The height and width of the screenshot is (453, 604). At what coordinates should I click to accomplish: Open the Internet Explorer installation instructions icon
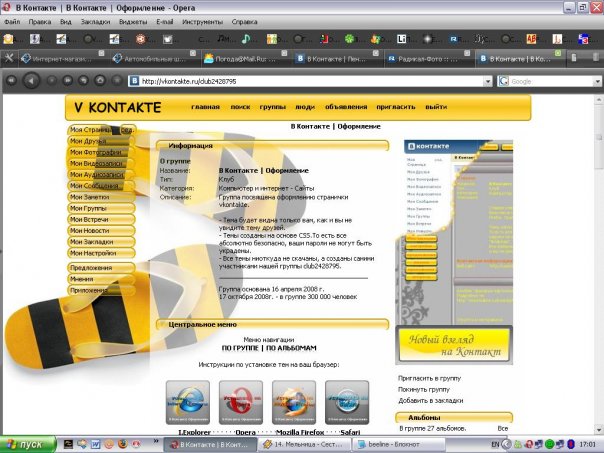click(188, 403)
